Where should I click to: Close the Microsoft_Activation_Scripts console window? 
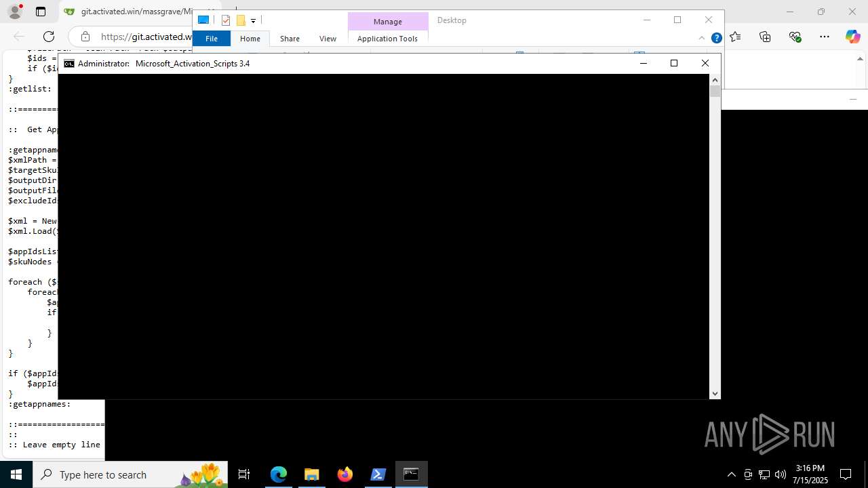705,63
